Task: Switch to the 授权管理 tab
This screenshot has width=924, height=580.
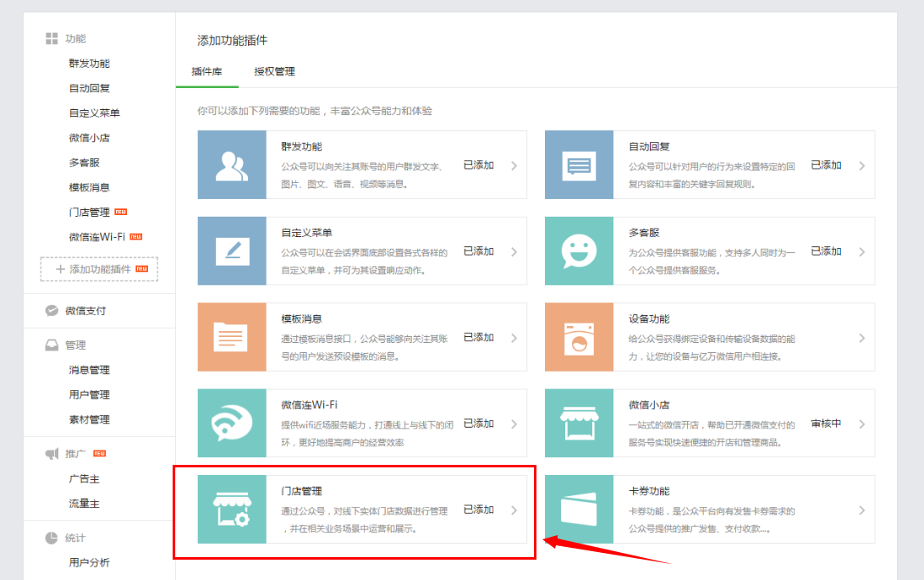Action: tap(275, 71)
